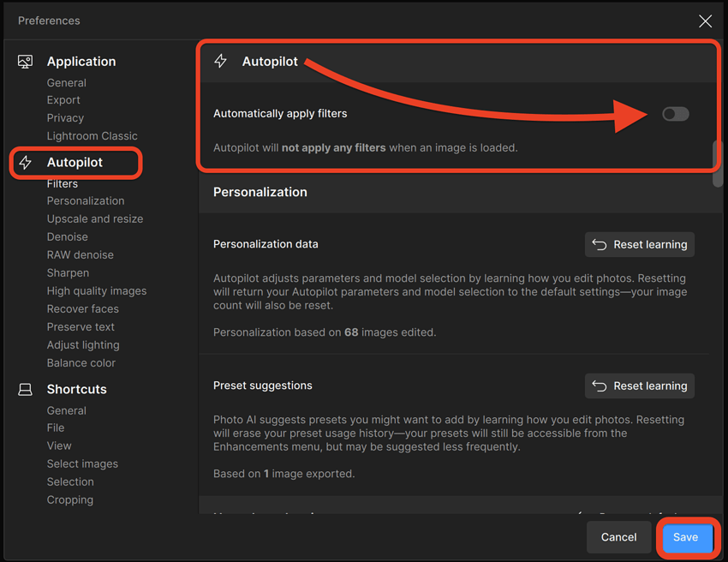This screenshot has height=562, width=728.
Task: Toggle Automatically apply filters switch
Action: (x=675, y=114)
